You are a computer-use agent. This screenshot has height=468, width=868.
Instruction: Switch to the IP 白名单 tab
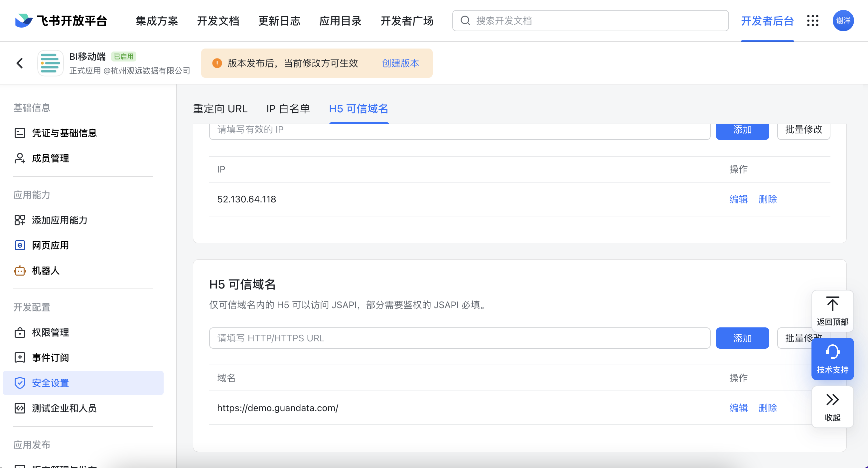[288, 109]
